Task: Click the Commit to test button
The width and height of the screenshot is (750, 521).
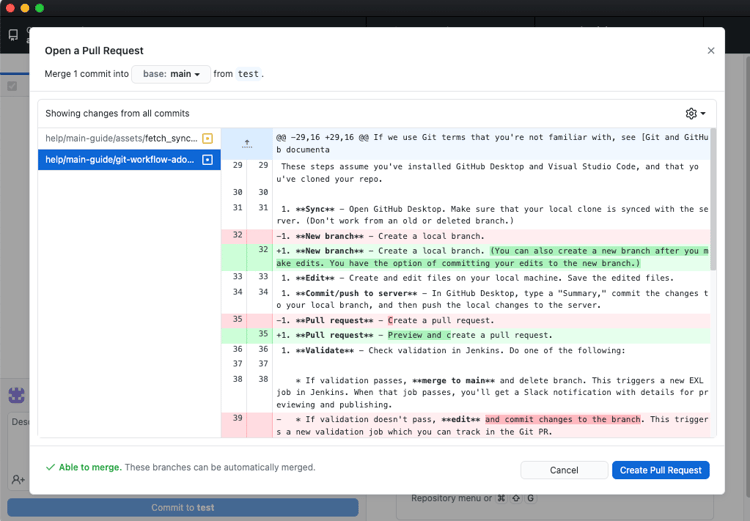Action: click(183, 508)
